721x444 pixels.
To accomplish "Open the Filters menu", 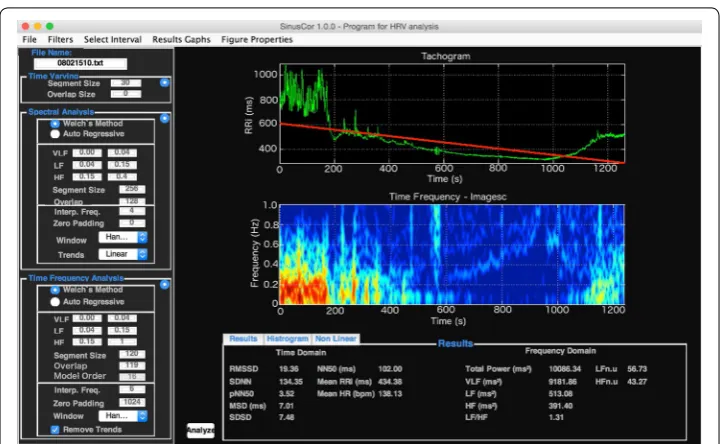I will pyautogui.click(x=60, y=40).
